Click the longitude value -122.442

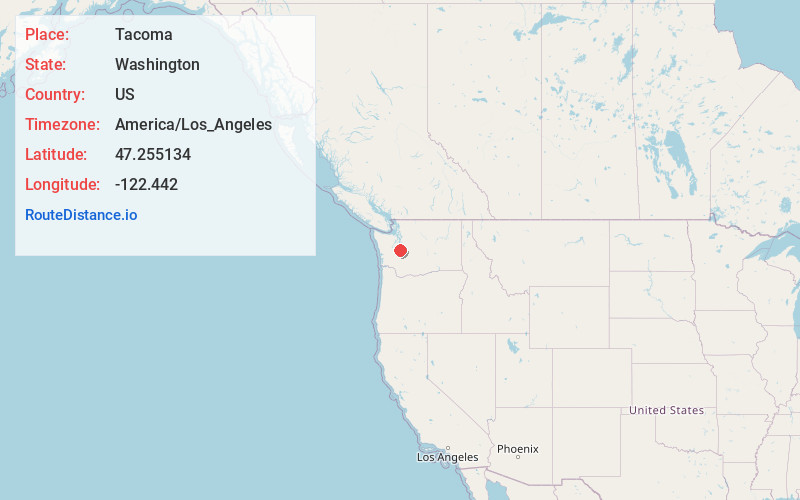coord(146,185)
